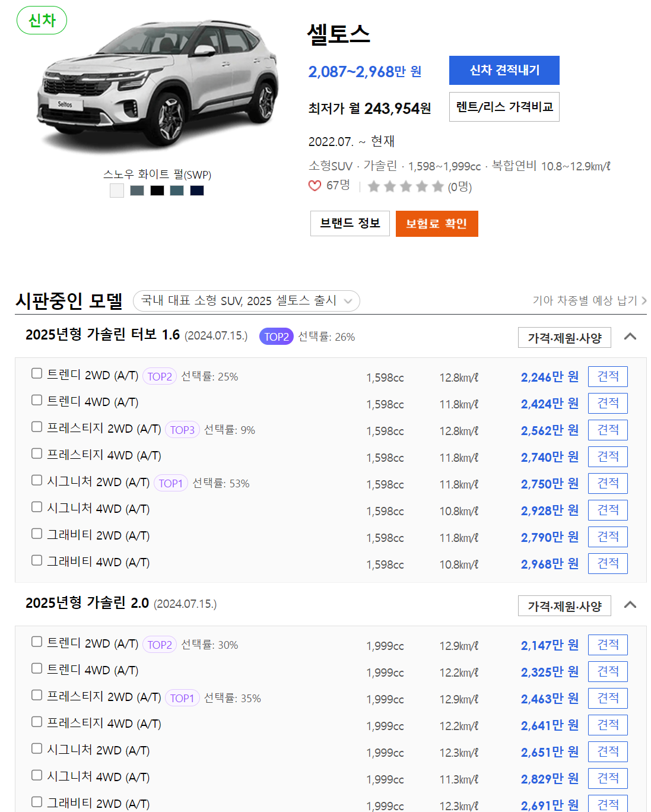Click TOP1 badge on 시그니처 2WD turbo row
The width and height of the screenshot is (651, 812).
tap(171, 483)
